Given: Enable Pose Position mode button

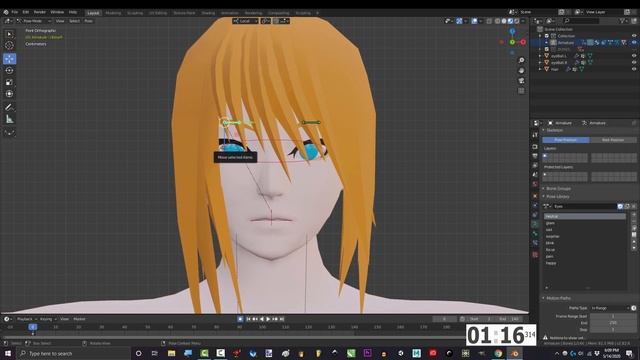Looking at the screenshot, I should [x=566, y=140].
